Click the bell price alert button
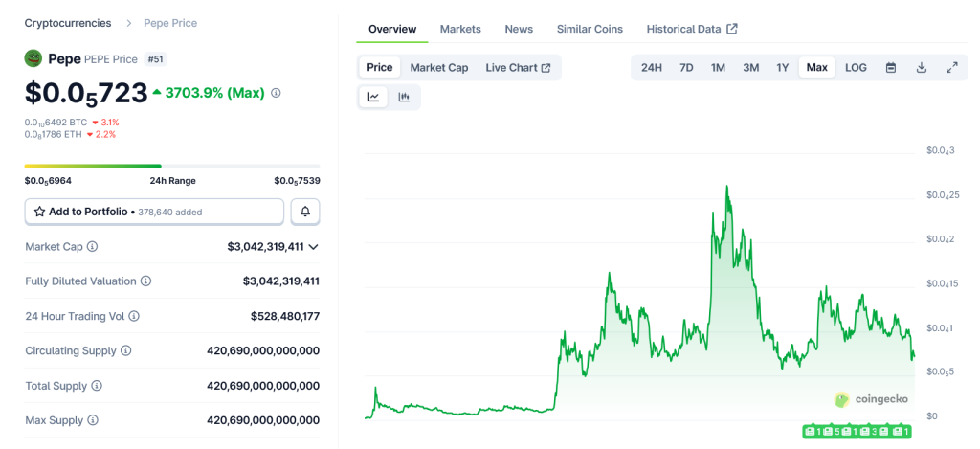 point(305,212)
